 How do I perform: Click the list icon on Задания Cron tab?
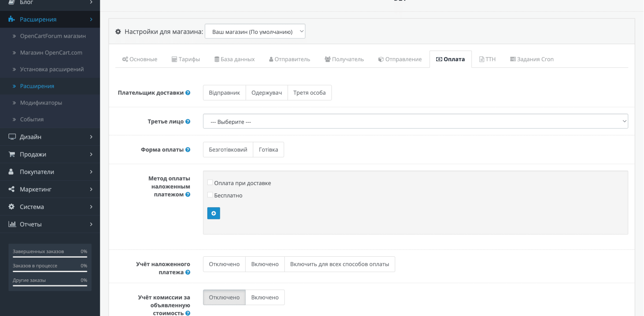coord(513,59)
